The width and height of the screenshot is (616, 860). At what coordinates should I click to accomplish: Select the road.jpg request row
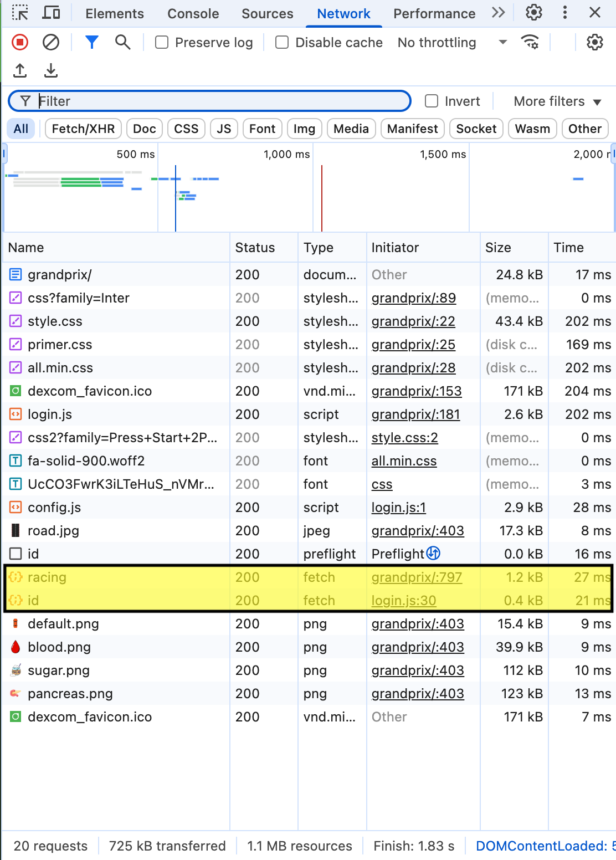(x=309, y=531)
